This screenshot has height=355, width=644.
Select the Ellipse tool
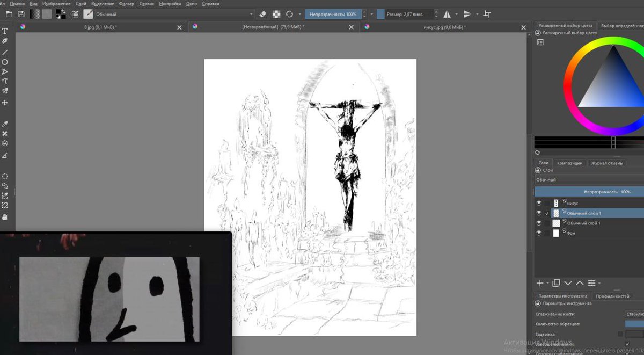point(5,62)
